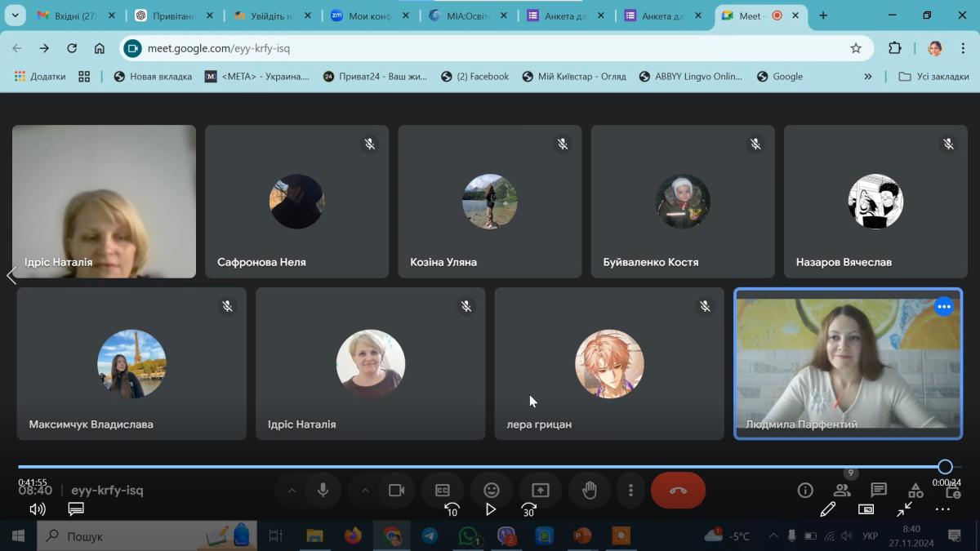Open the activities shapes icon
Screen dimensions: 980x551
click(x=916, y=491)
